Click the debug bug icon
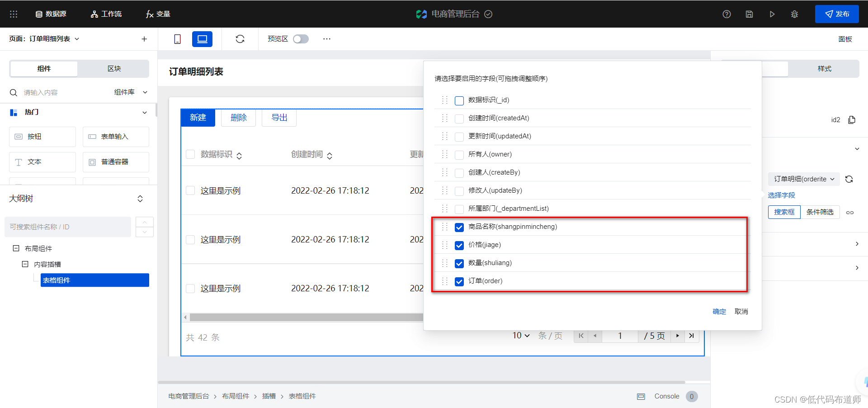 [794, 14]
